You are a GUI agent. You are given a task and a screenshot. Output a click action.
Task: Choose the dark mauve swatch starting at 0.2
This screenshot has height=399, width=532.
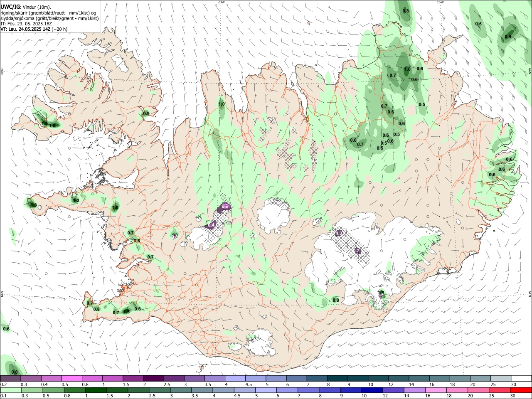point(10,379)
